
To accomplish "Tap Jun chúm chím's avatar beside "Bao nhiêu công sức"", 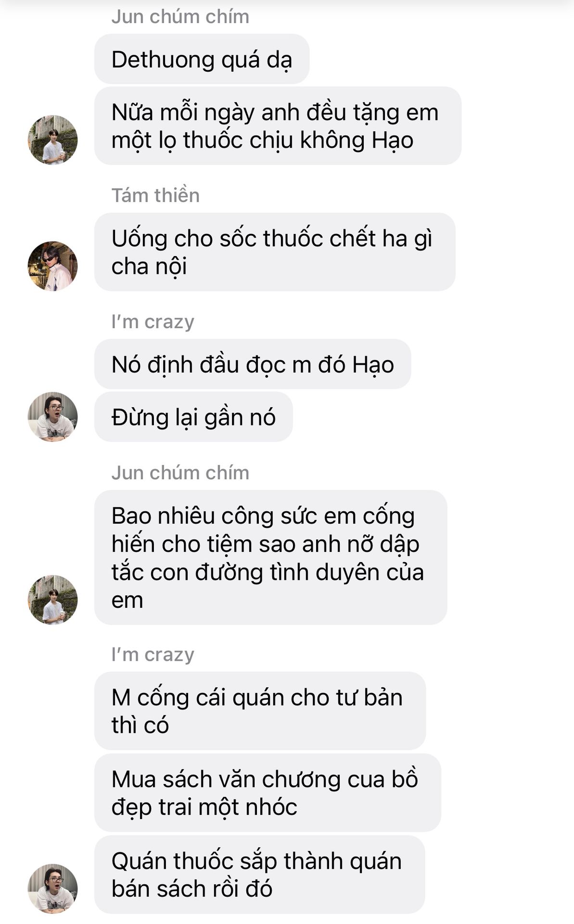I will coord(52,600).
